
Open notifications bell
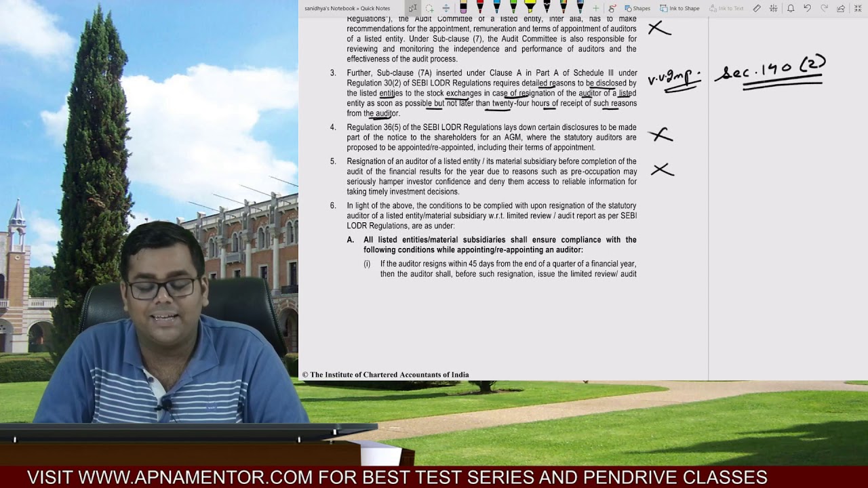[x=791, y=8]
